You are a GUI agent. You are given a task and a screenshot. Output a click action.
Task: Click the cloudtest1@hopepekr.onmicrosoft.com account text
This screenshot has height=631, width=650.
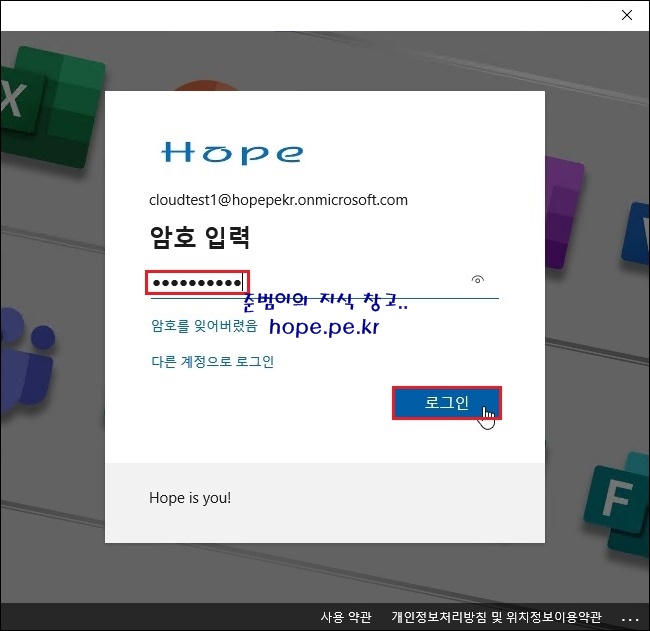tap(278, 200)
